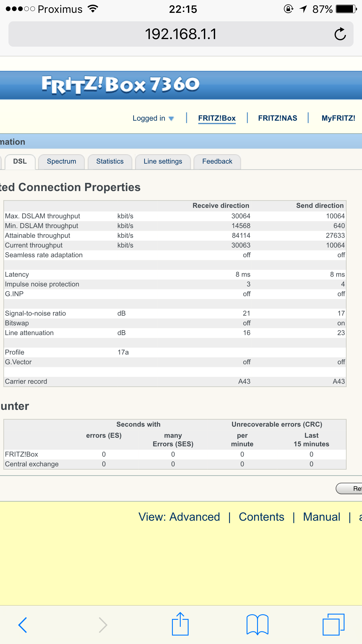Tap the Safari back arrow
362x644 pixels.
point(23,625)
